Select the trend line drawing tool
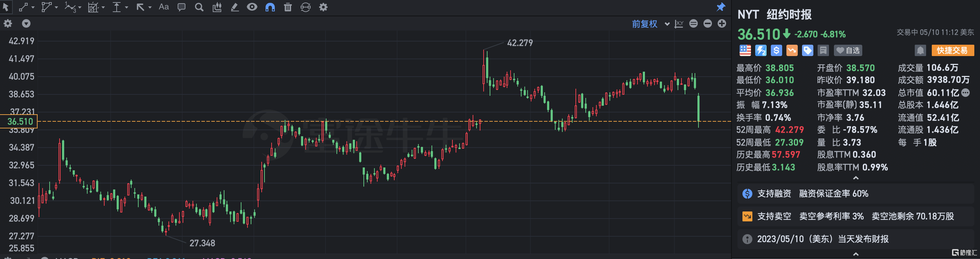 tap(23, 7)
